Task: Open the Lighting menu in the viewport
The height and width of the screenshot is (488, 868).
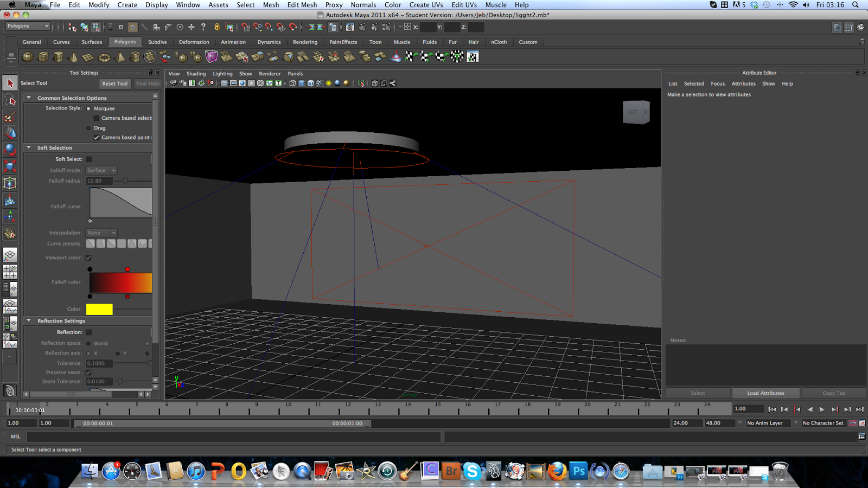Action: pyautogui.click(x=222, y=74)
